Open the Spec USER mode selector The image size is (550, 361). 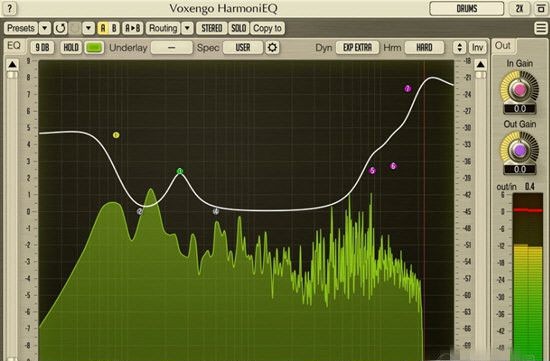point(243,47)
